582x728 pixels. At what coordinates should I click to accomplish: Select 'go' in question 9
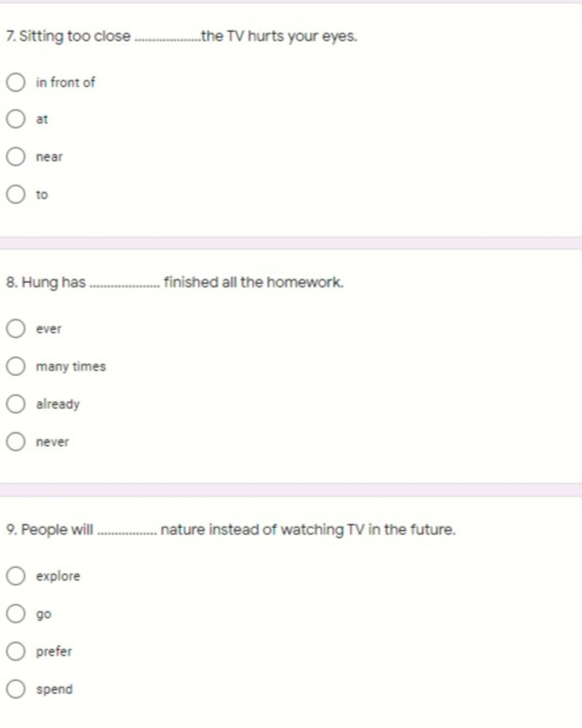pyautogui.click(x=15, y=614)
